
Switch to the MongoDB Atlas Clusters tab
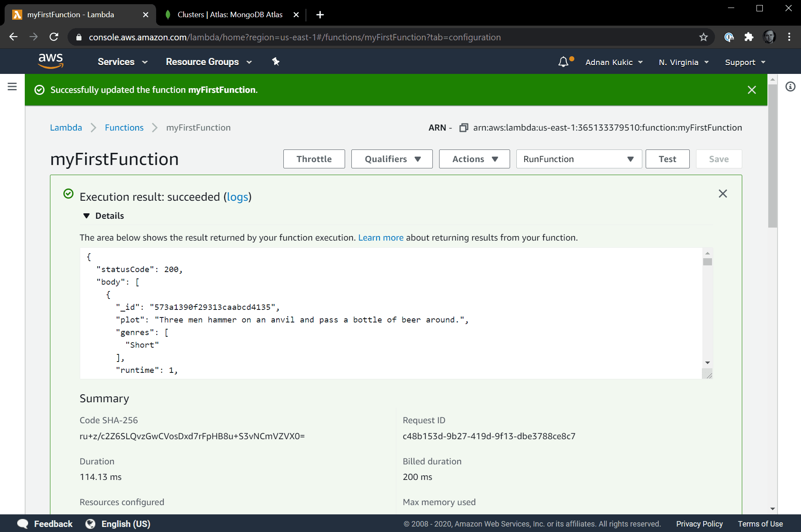230,15
